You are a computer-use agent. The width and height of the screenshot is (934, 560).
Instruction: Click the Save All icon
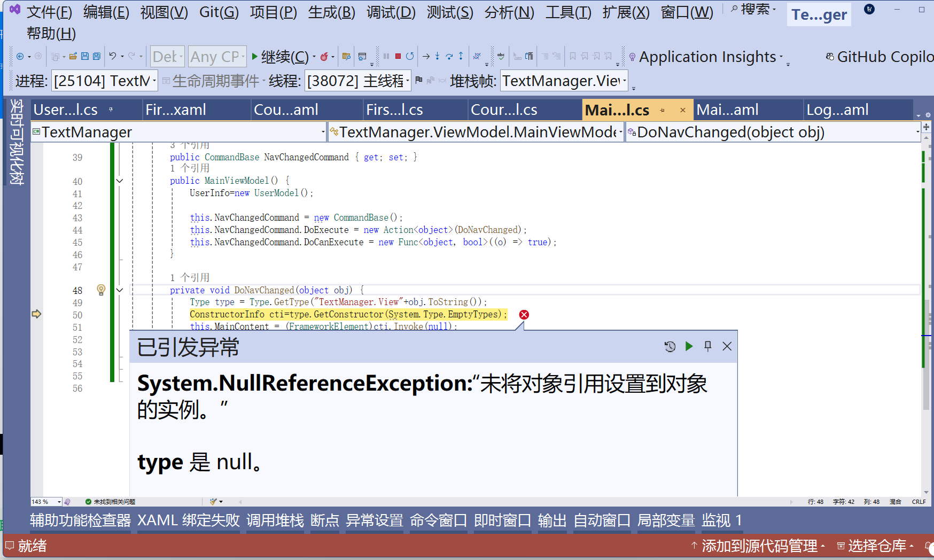pyautogui.click(x=97, y=56)
